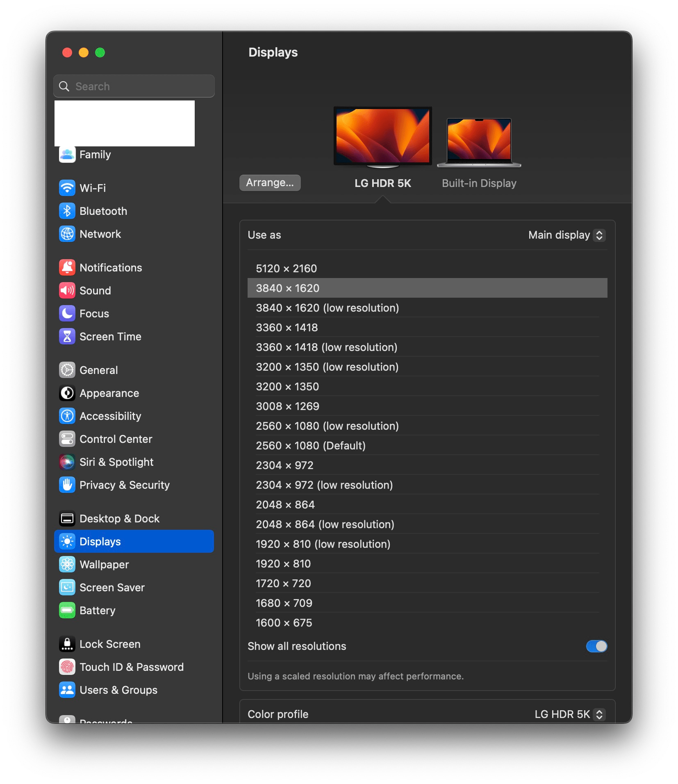Viewport: 678px width, 784px height.
Task: Open Battery settings from the sidebar
Action: 97,610
